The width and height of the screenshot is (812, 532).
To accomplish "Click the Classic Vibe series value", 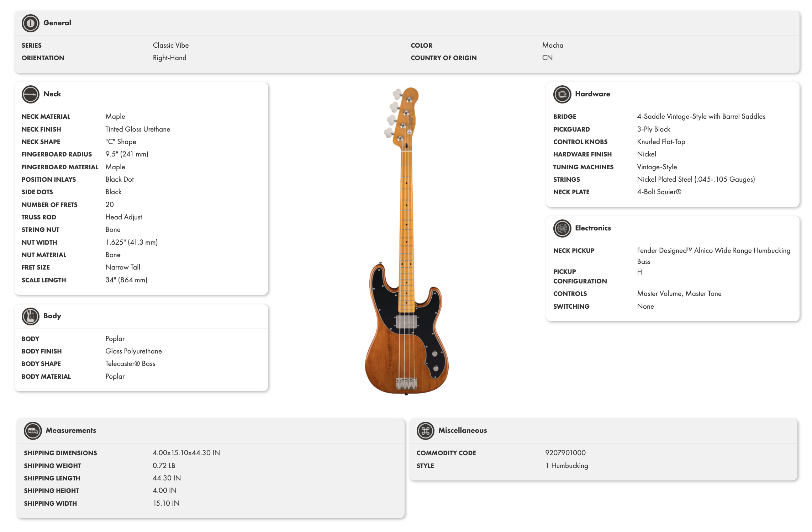I will point(171,45).
